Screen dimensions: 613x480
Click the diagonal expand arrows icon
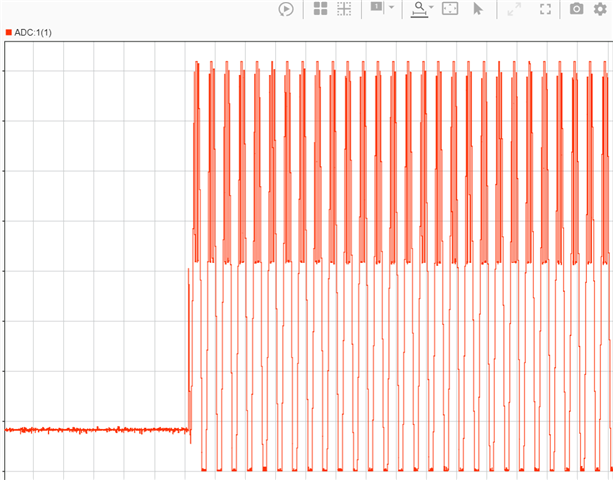514,9
